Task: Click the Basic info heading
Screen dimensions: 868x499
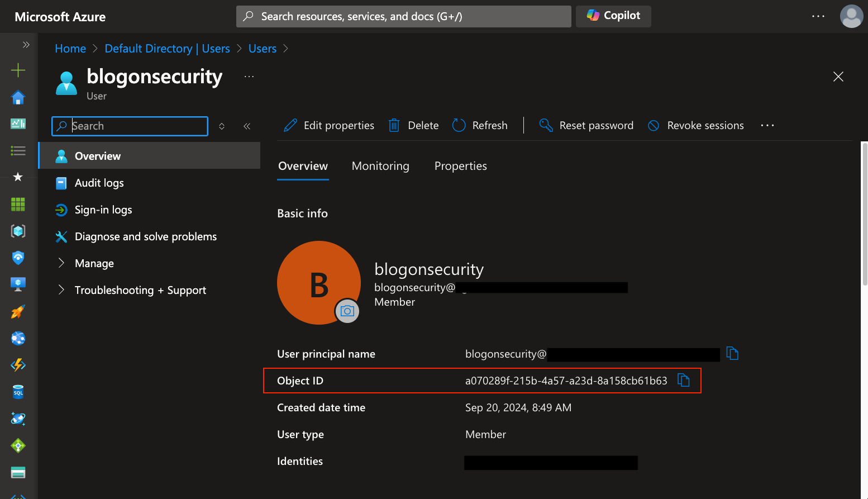Action: pos(302,213)
